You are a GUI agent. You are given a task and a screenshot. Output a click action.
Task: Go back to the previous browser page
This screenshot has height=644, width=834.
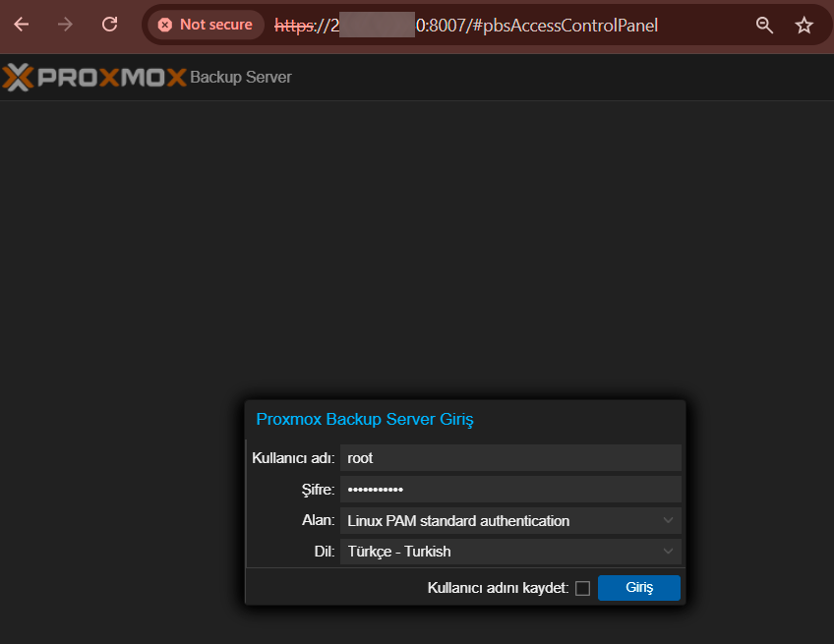pyautogui.click(x=22, y=25)
